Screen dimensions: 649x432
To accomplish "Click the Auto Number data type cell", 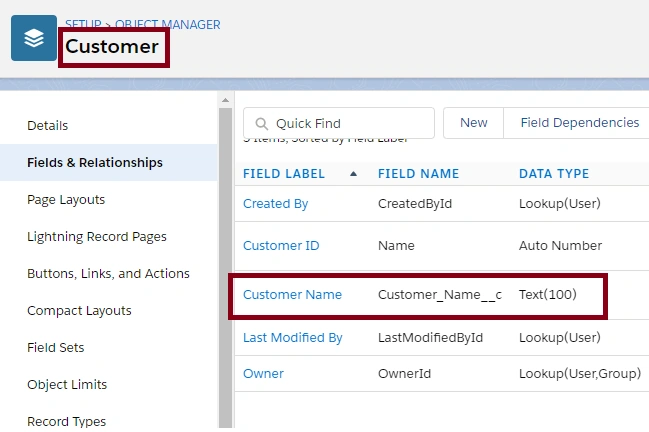I will pos(560,246).
